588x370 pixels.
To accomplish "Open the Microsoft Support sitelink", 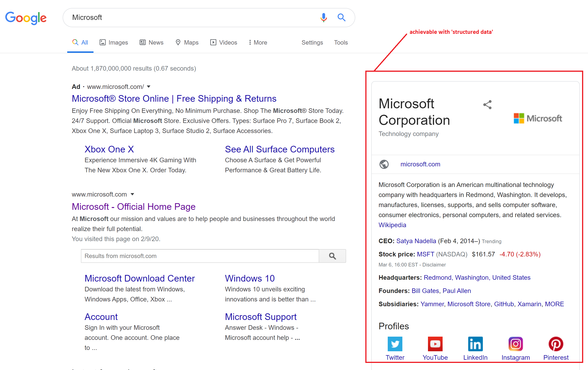I will [x=261, y=317].
